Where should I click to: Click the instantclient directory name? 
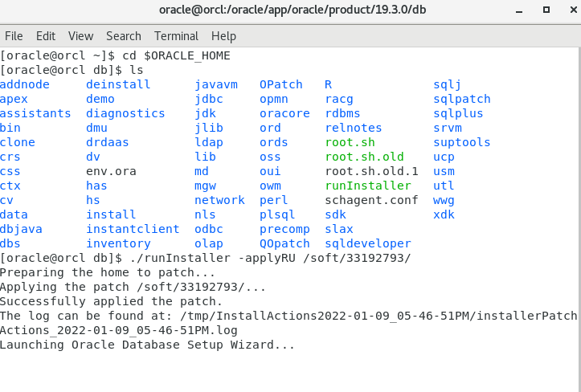click(133, 229)
